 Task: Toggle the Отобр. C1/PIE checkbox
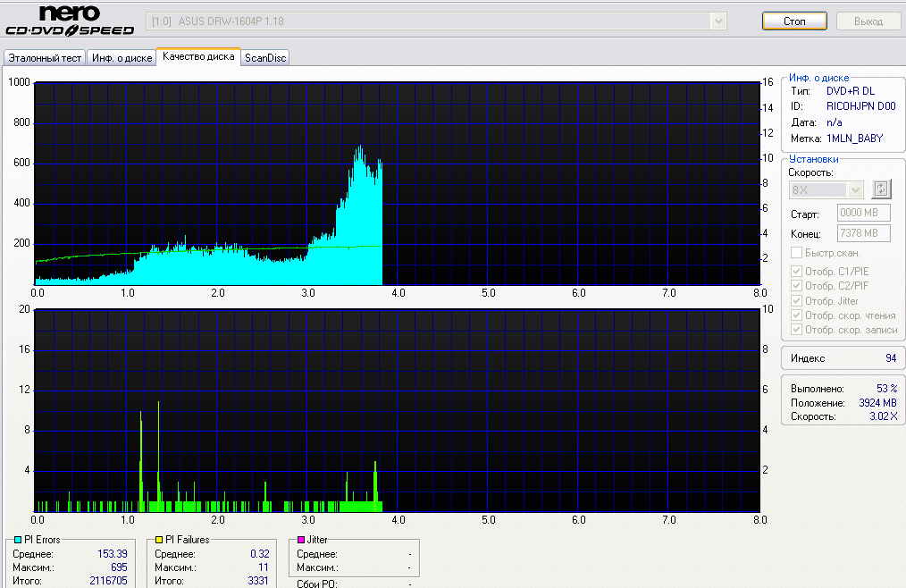796,272
